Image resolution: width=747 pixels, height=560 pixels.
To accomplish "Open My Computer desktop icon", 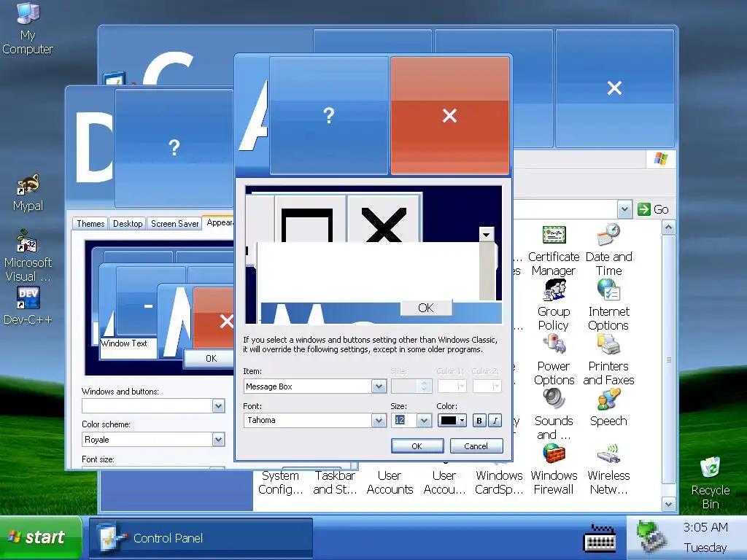I will [x=28, y=28].
